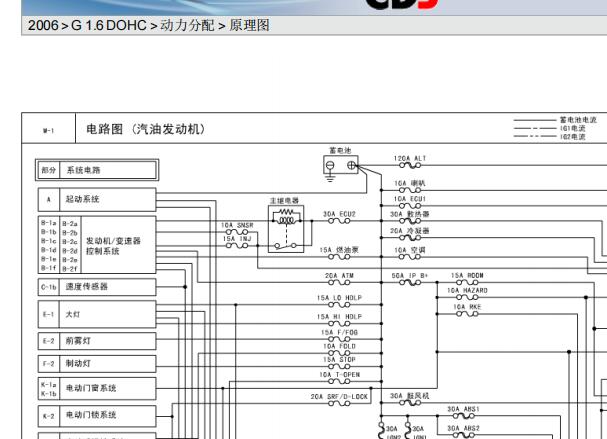
Task: Select the 蓄电池电流 legend entry
Action: (x=578, y=120)
